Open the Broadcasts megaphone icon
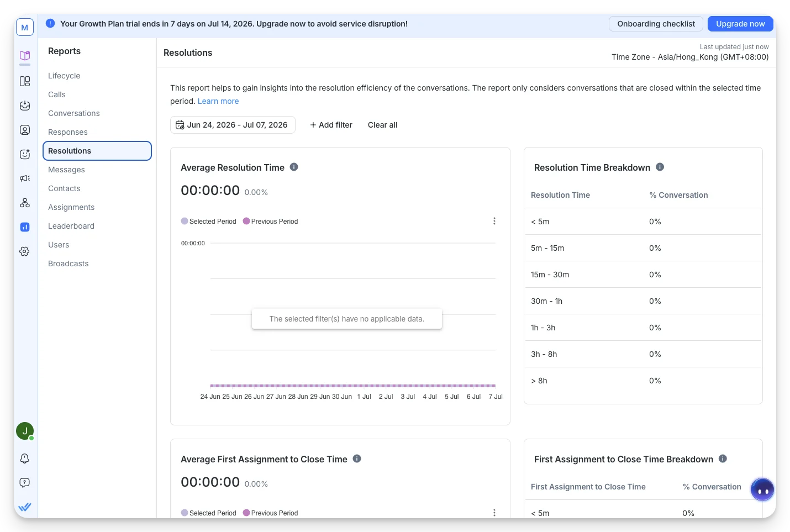Viewport: 790px width, 532px height. (x=25, y=178)
